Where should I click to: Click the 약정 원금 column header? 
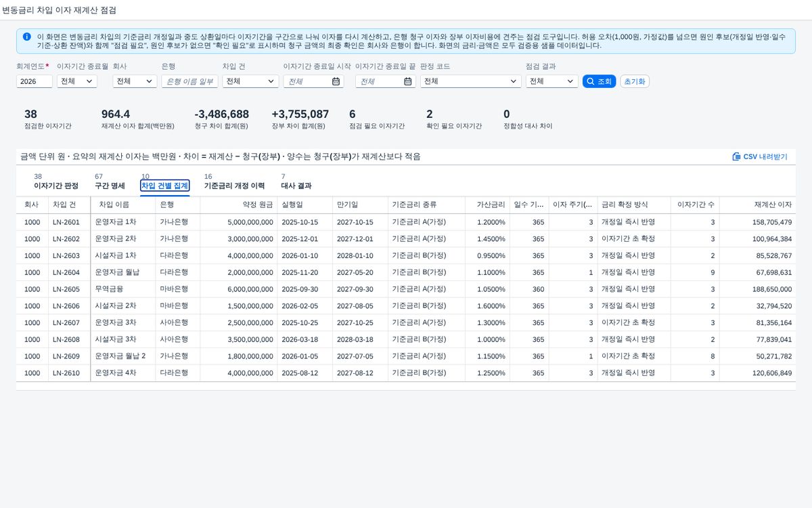238,205
